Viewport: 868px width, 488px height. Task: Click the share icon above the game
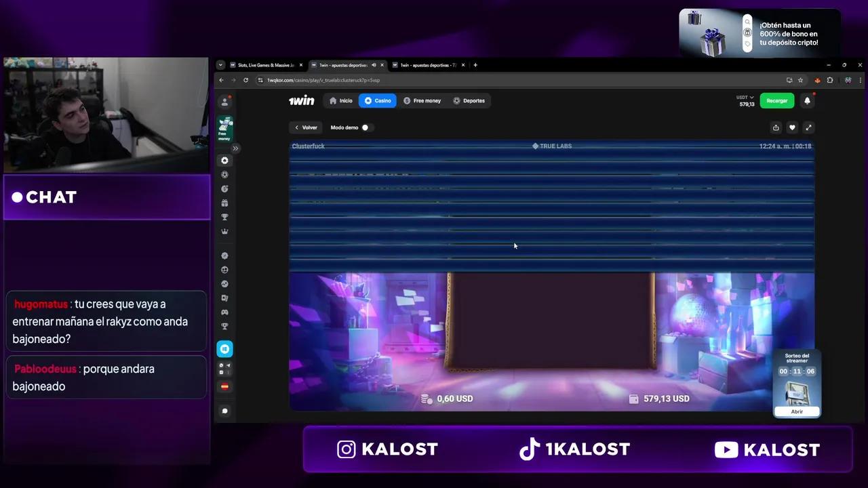(x=776, y=127)
